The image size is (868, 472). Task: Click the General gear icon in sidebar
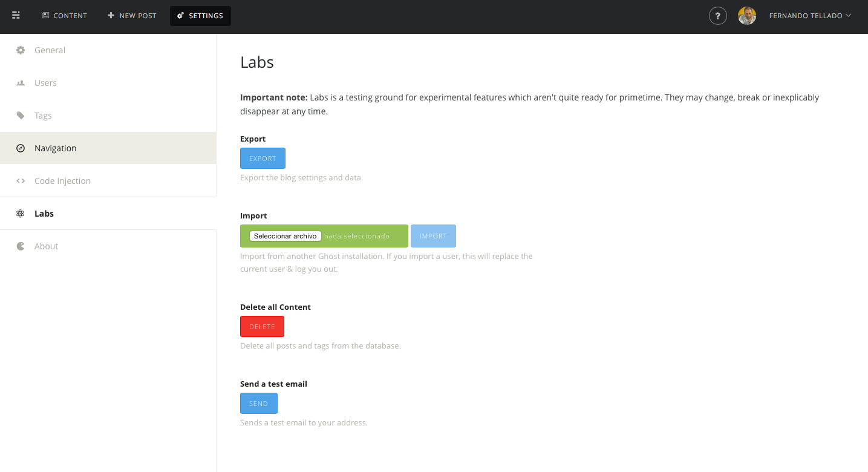pyautogui.click(x=21, y=50)
